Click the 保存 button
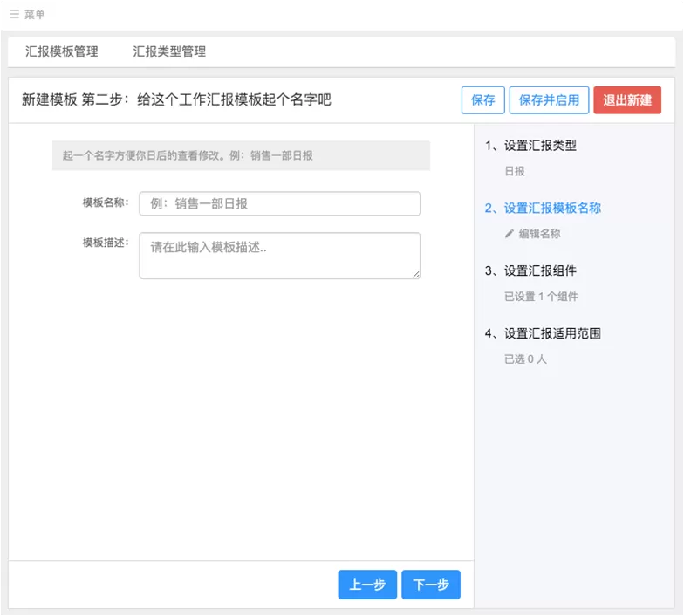684x616 pixels. 483,99
